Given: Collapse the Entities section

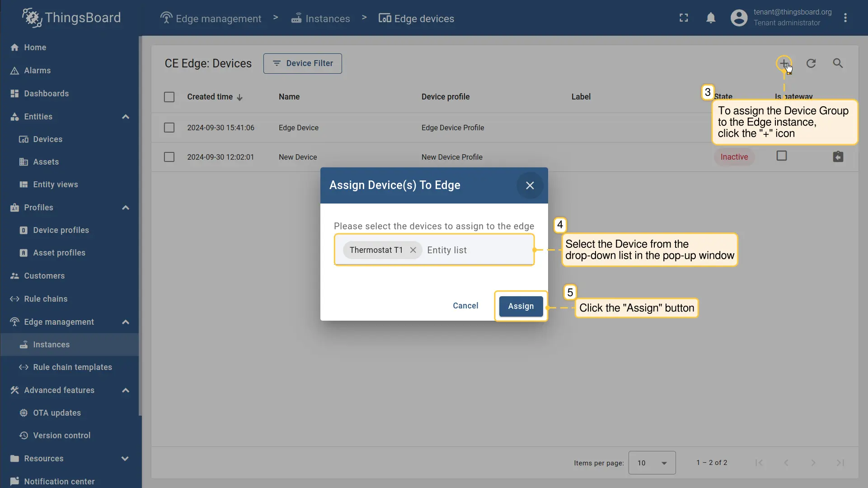Looking at the screenshot, I should pyautogui.click(x=126, y=117).
